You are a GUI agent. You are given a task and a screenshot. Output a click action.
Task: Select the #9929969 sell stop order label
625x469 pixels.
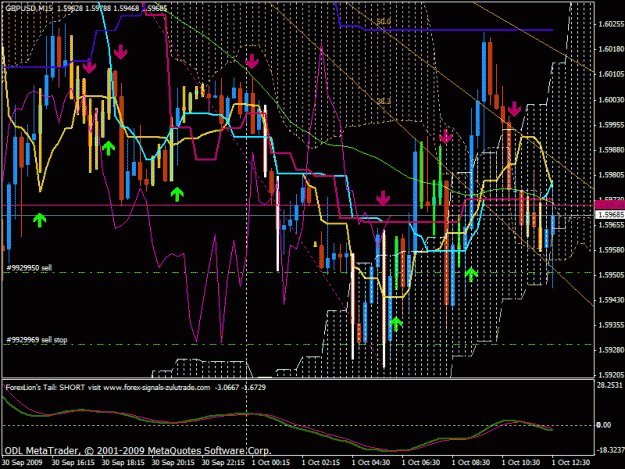click(x=37, y=340)
